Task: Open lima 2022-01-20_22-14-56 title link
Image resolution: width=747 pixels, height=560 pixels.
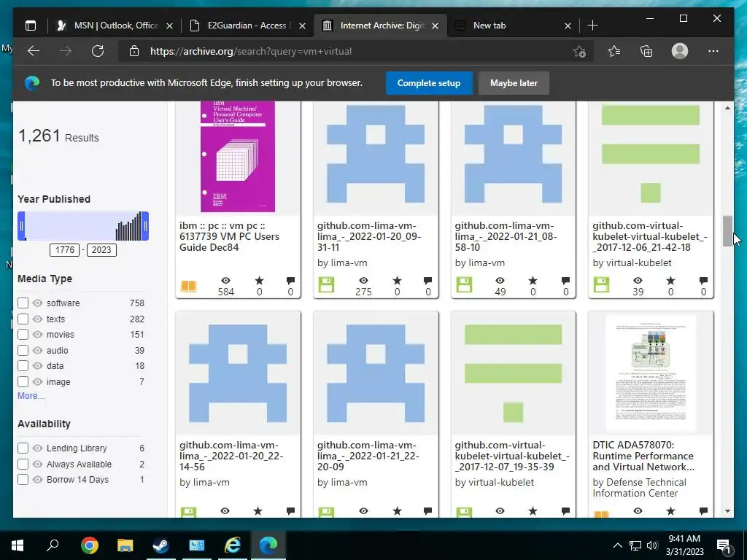Action: [x=231, y=456]
